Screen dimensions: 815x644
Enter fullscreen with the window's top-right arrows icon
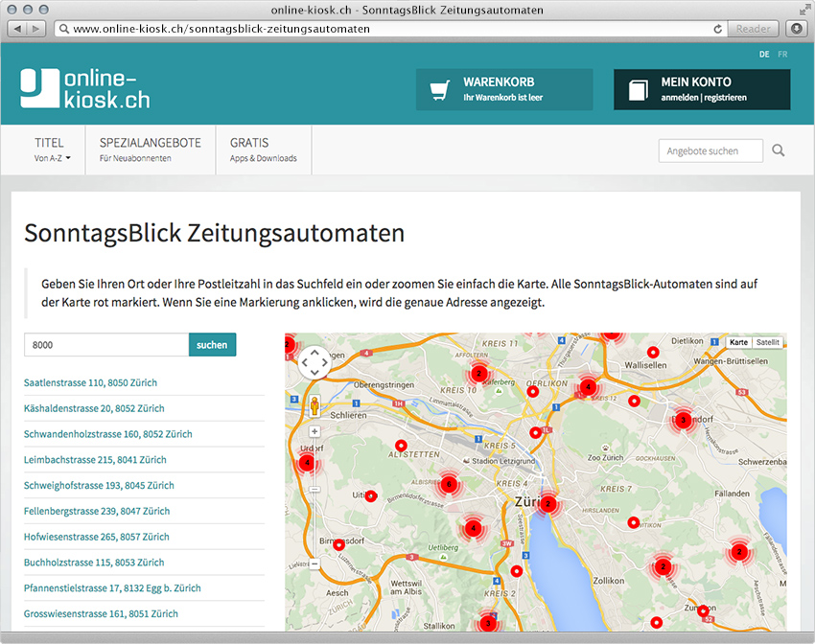(805, 10)
